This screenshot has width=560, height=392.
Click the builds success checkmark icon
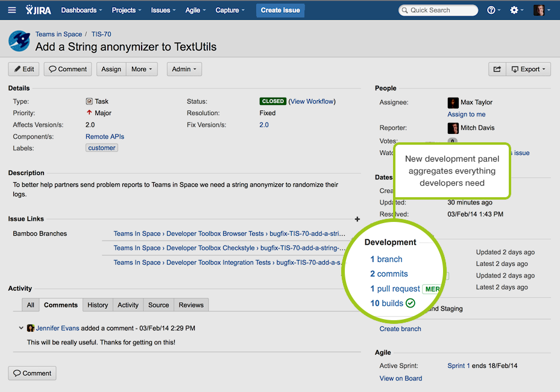411,303
